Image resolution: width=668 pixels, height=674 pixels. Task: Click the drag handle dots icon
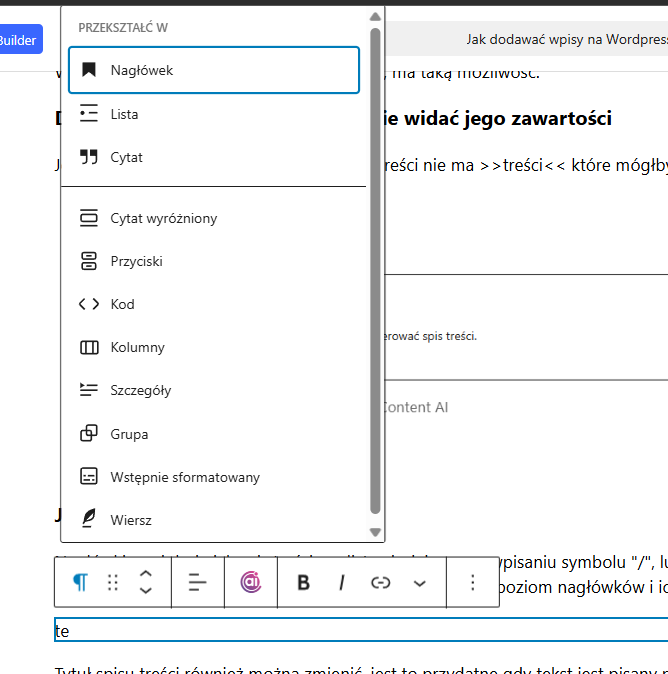113,583
